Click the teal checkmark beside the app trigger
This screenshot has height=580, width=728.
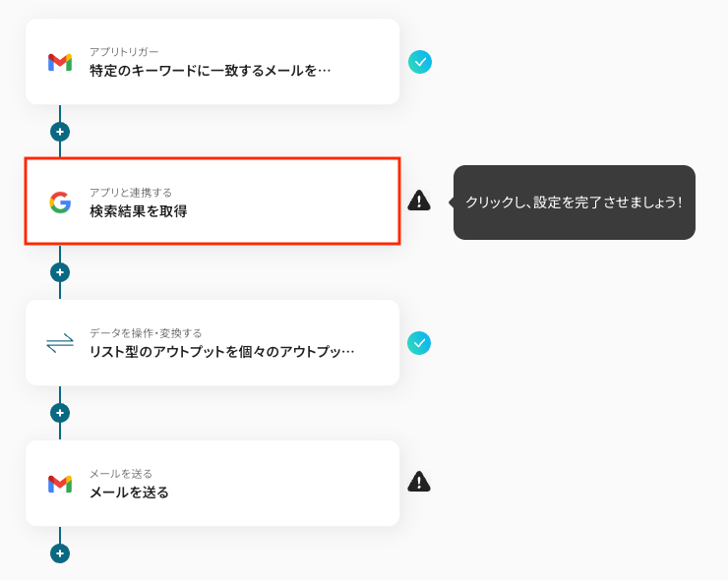tap(420, 62)
